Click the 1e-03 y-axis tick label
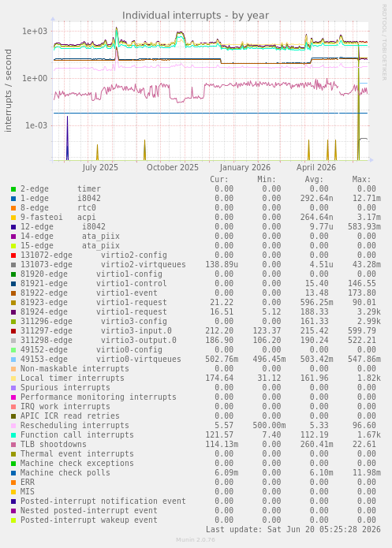392x548 pixels. 35,125
